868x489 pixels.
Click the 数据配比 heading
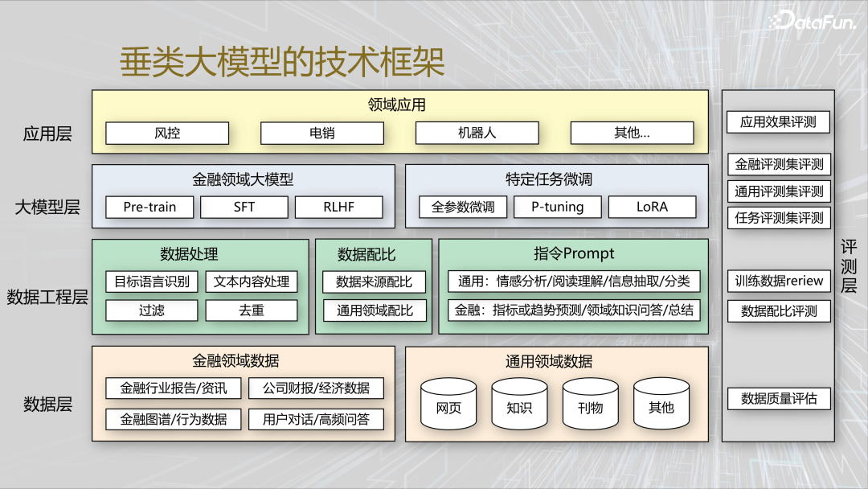pyautogui.click(x=366, y=255)
